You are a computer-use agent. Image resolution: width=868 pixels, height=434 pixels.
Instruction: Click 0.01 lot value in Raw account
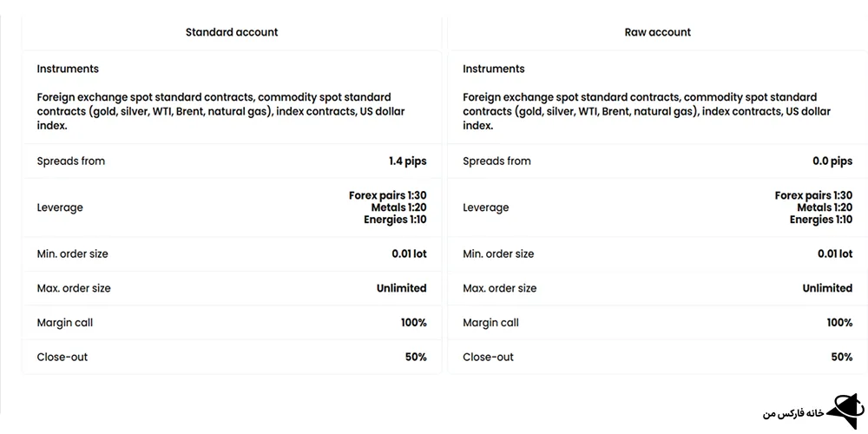(835, 254)
